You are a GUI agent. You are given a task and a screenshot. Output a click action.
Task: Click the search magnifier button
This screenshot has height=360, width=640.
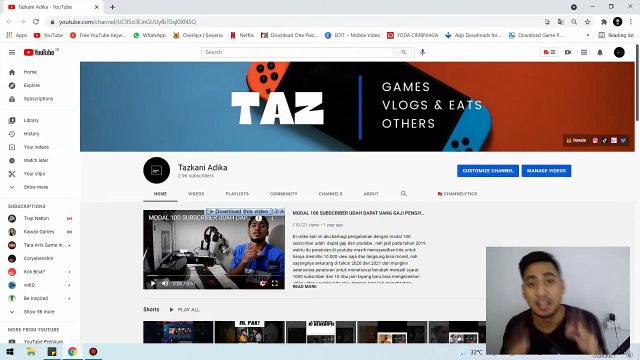404,52
